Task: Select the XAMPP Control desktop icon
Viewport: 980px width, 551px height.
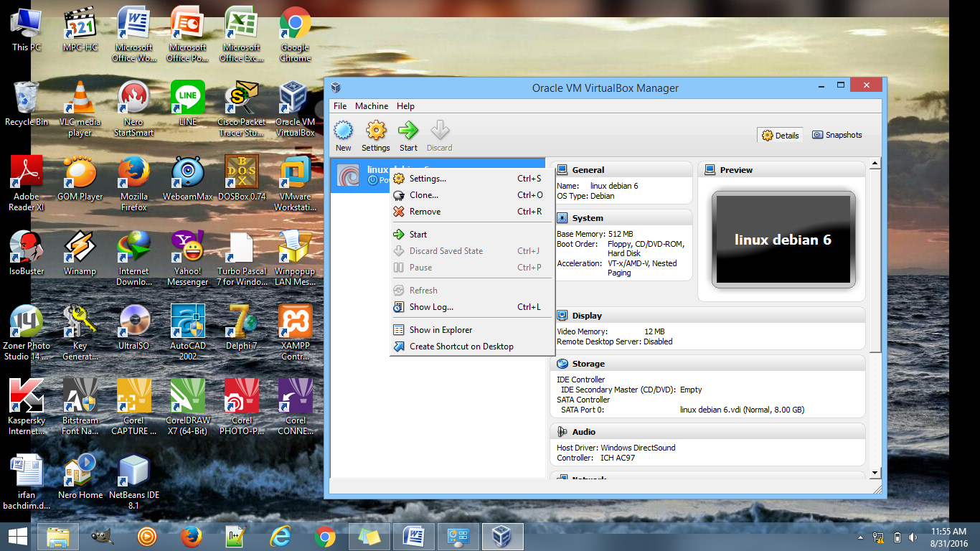Action: 295,333
